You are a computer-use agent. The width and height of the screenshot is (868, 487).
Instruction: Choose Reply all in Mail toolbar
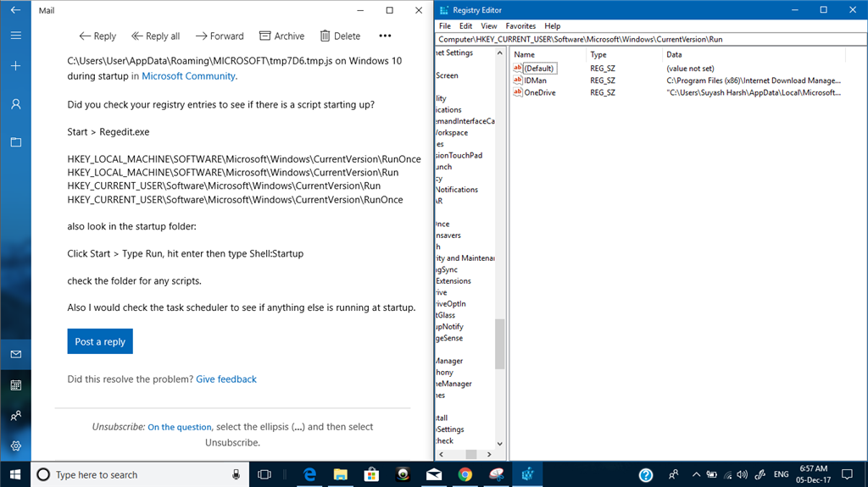[156, 36]
